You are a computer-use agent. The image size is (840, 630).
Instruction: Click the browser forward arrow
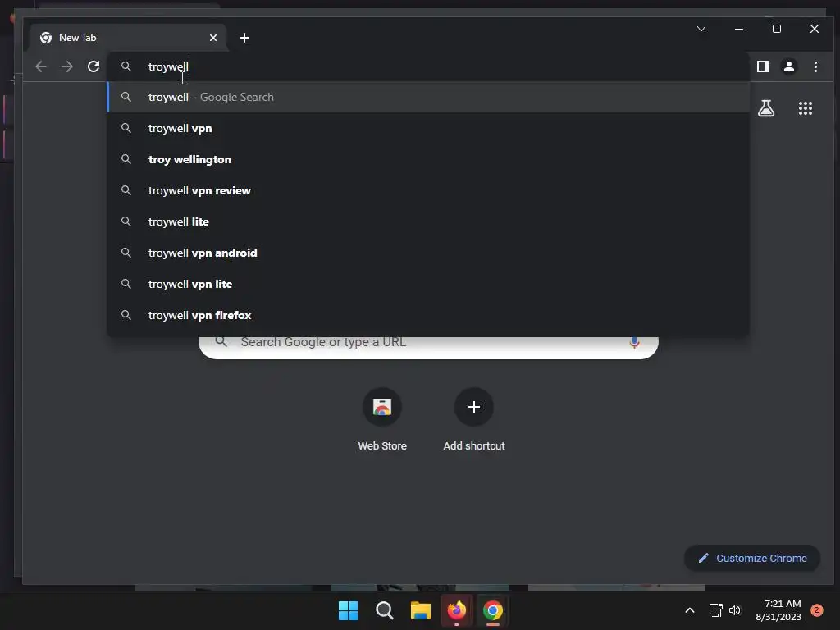67,66
